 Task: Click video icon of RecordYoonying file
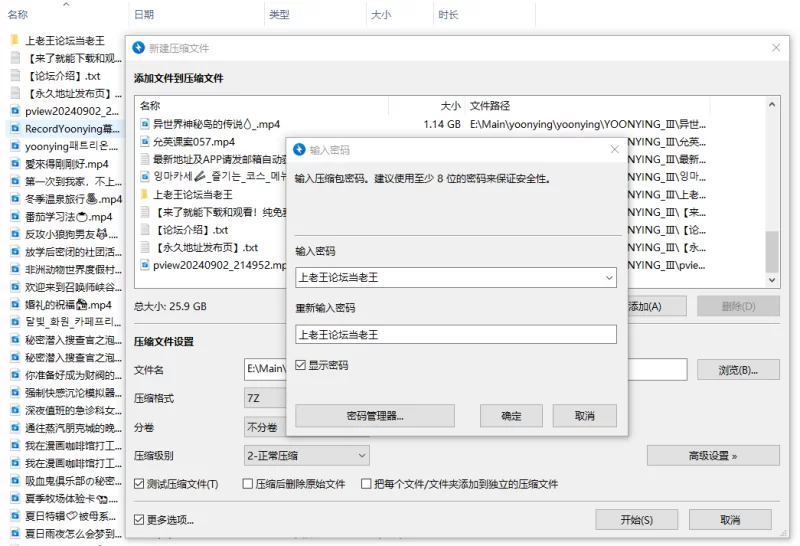click(15, 129)
